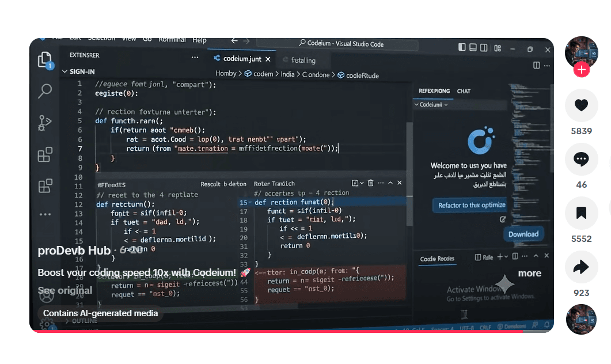The image size is (611, 364).
Task: Open the Help menu
Action: click(199, 40)
